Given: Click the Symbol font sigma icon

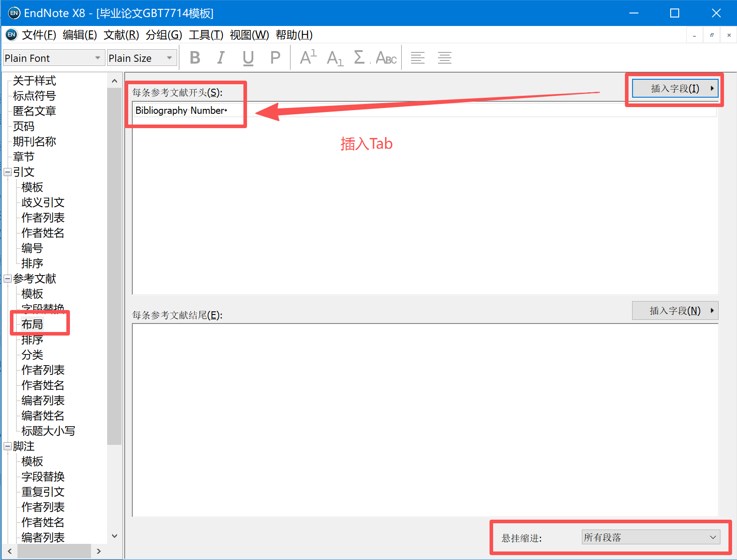Looking at the screenshot, I should pyautogui.click(x=360, y=58).
